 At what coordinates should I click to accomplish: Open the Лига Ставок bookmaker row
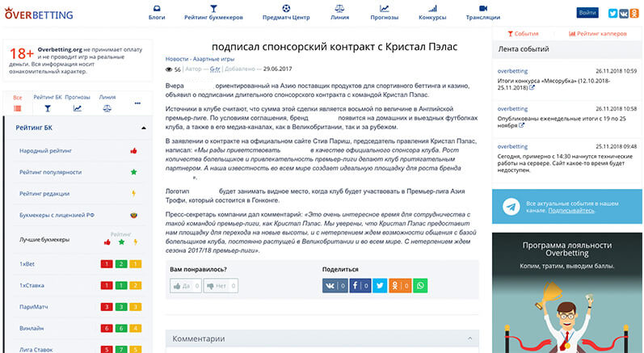(x=36, y=349)
